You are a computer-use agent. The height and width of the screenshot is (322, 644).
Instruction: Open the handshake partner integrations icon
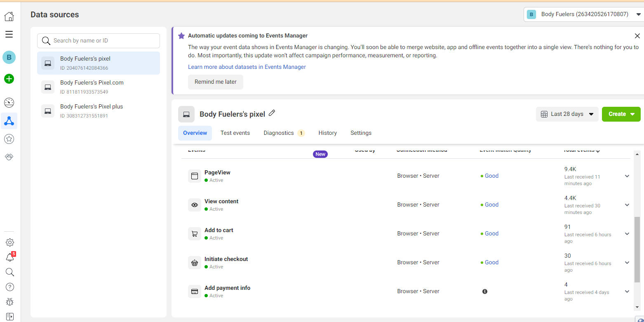pos(9,157)
